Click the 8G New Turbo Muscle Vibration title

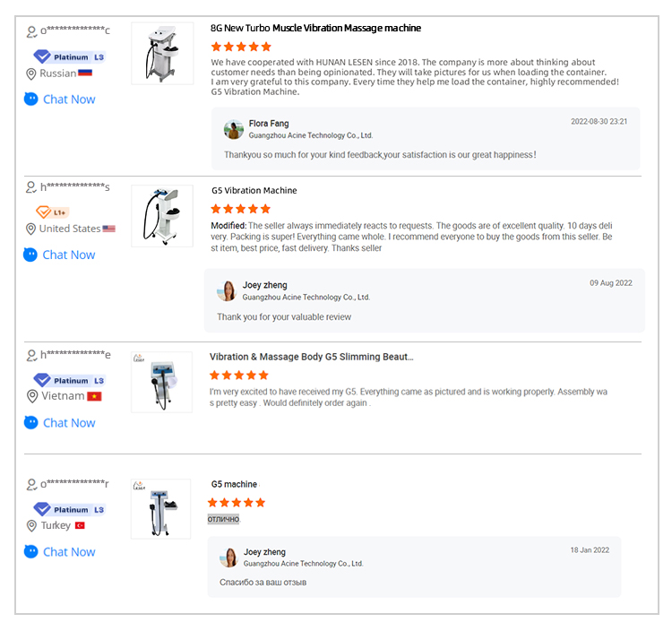pos(315,28)
